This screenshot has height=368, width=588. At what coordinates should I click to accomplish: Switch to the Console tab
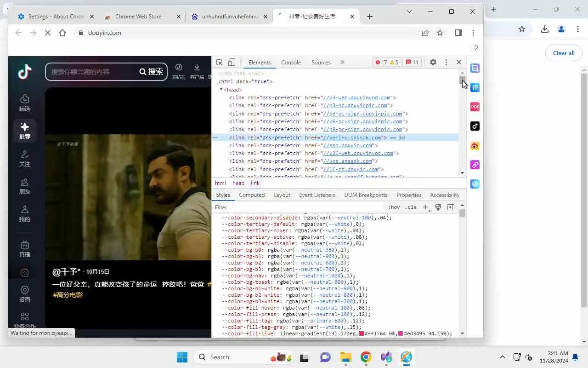pyautogui.click(x=291, y=63)
